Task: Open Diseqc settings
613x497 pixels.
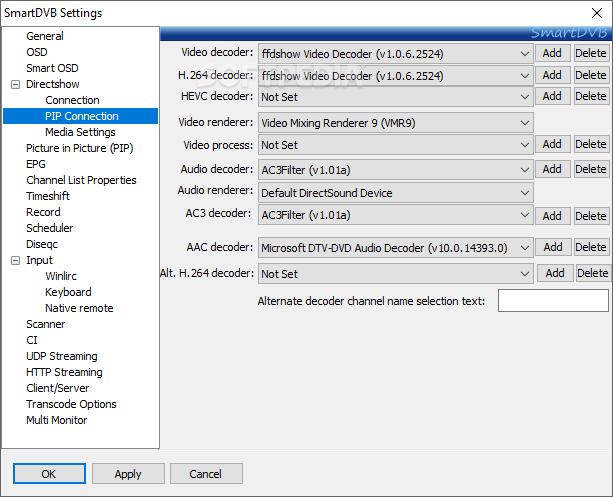Action: point(42,244)
